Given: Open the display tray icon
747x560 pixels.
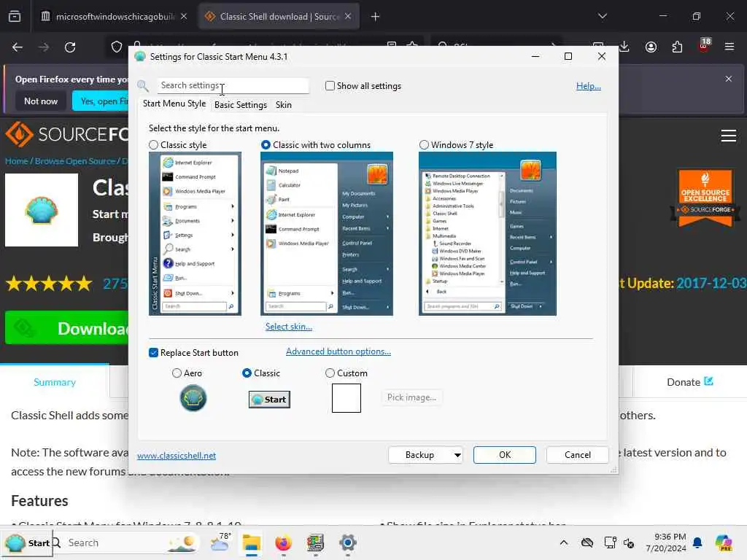Looking at the screenshot, I should coord(610,542).
